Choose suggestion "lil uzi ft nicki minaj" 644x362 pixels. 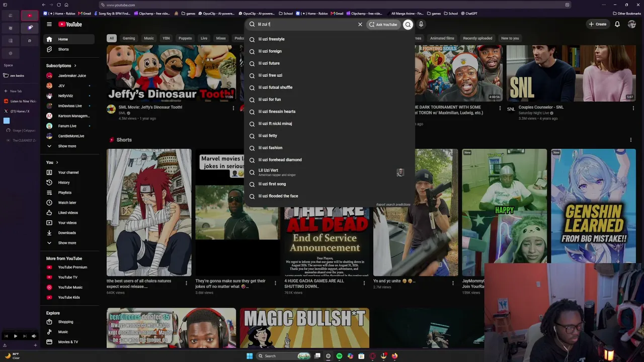pos(330,124)
